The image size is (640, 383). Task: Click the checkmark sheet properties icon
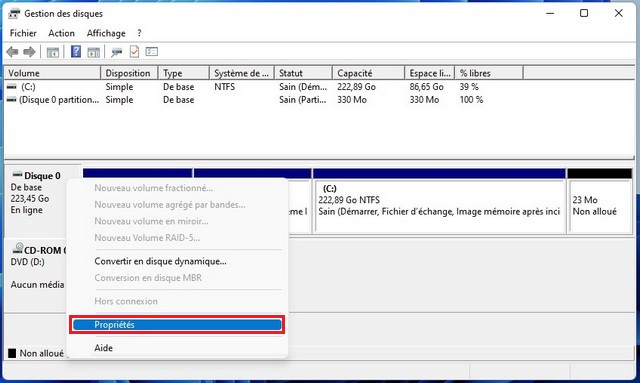point(134,51)
